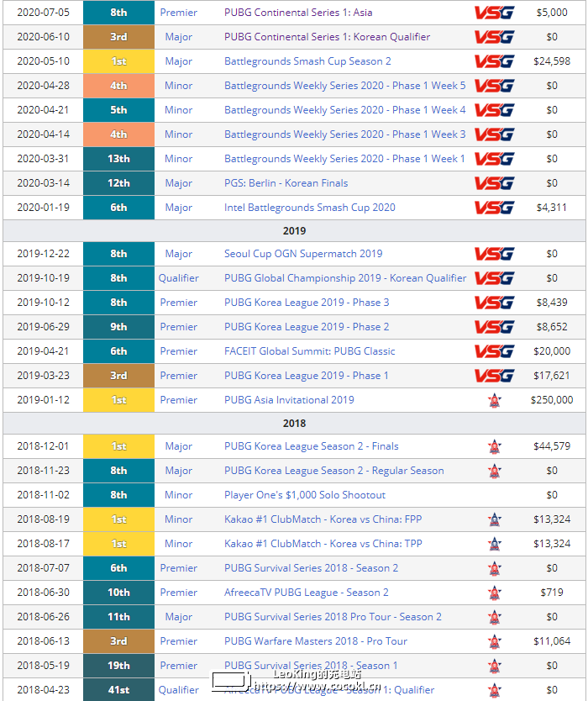Viewport: 588px width, 701px height.
Task: Click team logo in PUBG Survival Series 2018 - Season 2 row
Action: coord(495,568)
